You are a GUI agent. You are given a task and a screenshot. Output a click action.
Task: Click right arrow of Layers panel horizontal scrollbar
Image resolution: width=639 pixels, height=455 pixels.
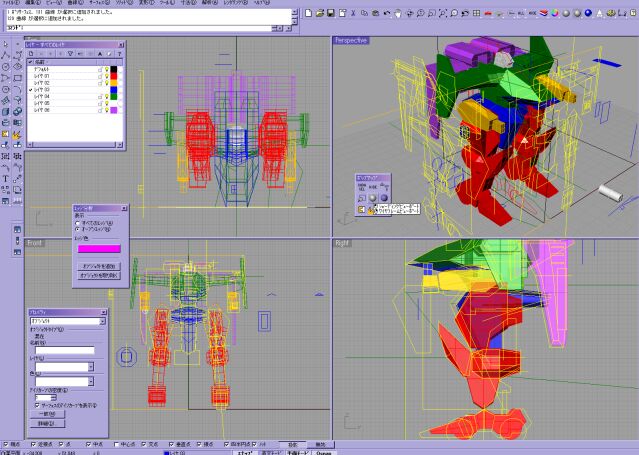(x=119, y=145)
